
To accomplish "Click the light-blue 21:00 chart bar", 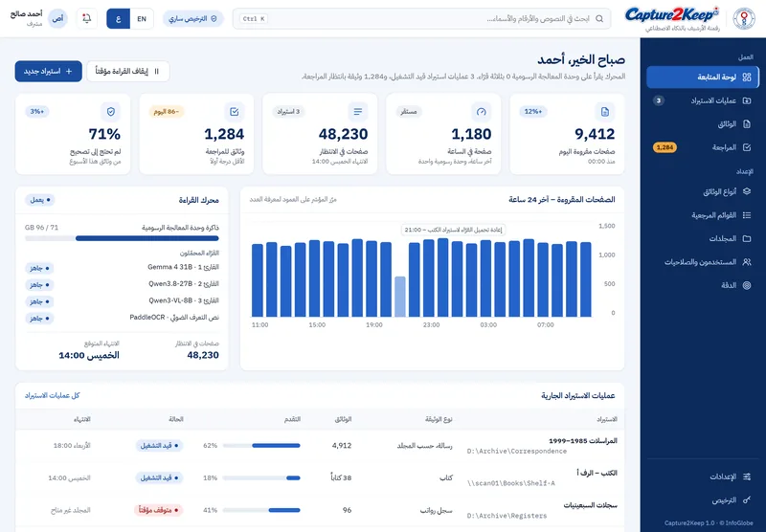I will tap(400, 297).
